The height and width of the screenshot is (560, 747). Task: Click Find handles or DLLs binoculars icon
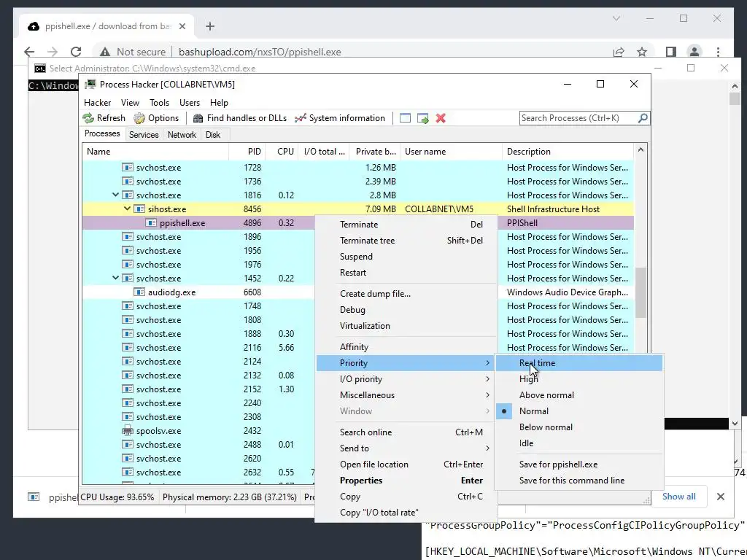point(198,118)
